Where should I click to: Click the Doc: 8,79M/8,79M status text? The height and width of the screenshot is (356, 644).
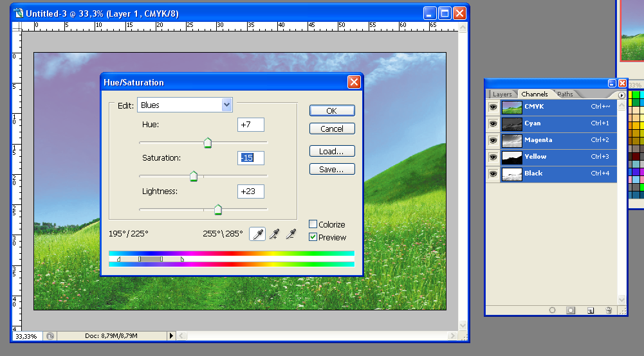111,336
